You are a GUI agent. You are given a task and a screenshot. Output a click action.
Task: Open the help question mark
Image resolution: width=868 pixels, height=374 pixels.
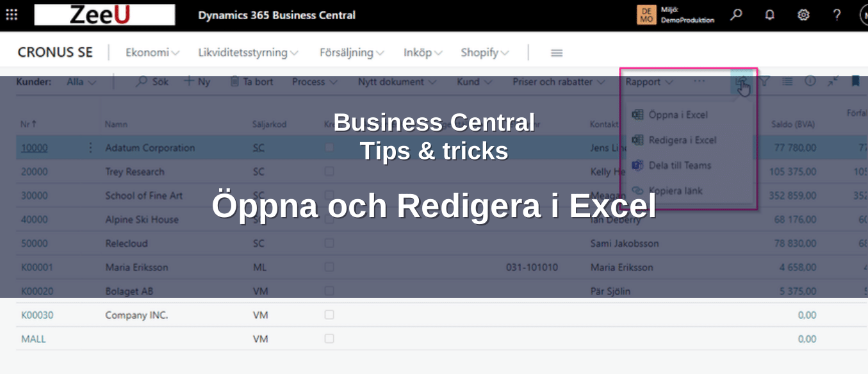pyautogui.click(x=837, y=15)
